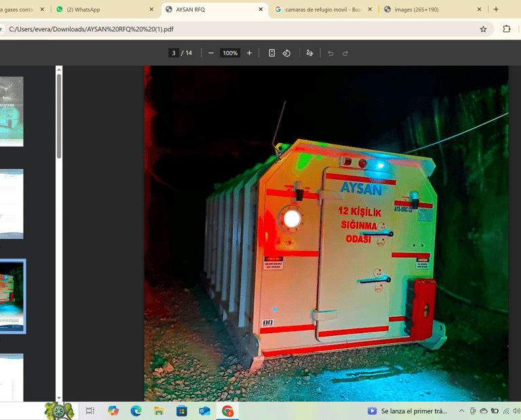Bookmark this page with the star icon
The image size is (521, 420).
pyautogui.click(x=483, y=29)
